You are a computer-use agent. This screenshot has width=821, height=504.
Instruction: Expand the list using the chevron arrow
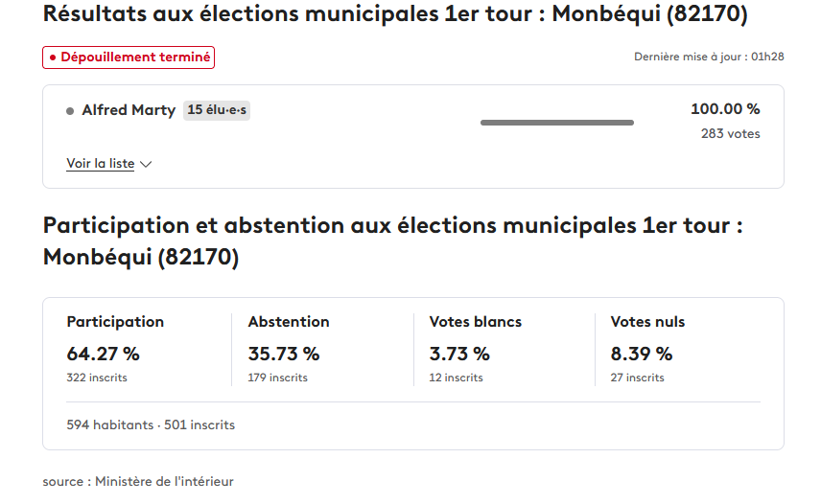tap(146, 164)
